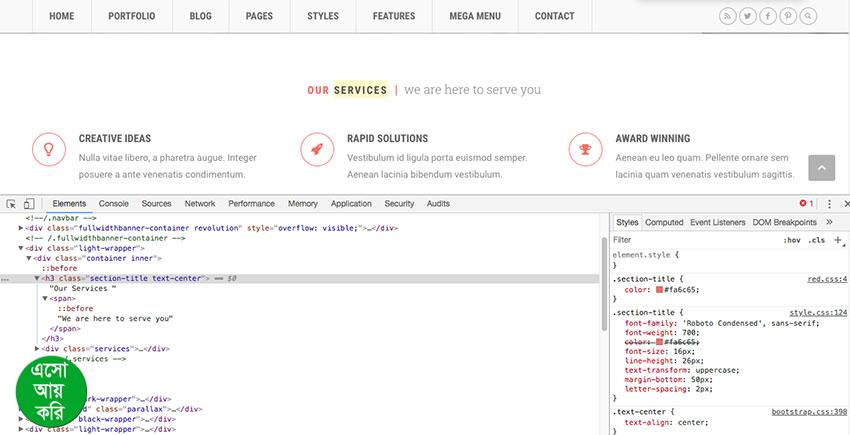Click the search magnifier icon in header
The height and width of the screenshot is (435, 850).
[808, 16]
